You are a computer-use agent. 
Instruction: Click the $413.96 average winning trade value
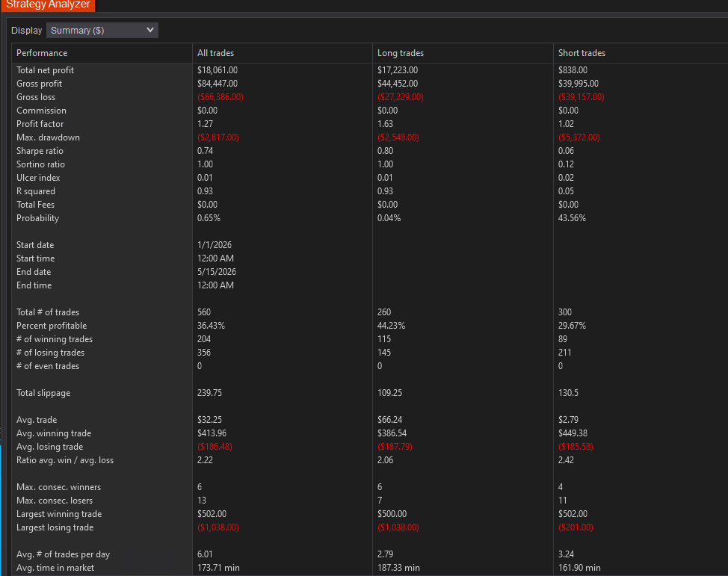(212, 433)
